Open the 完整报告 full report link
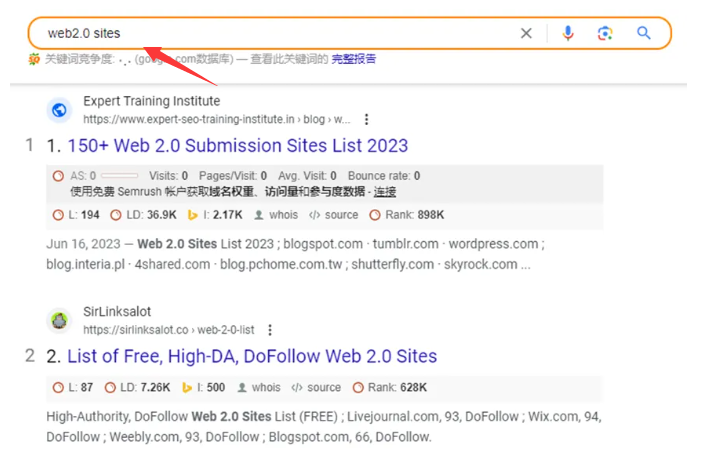The width and height of the screenshot is (701, 465). pos(353,59)
